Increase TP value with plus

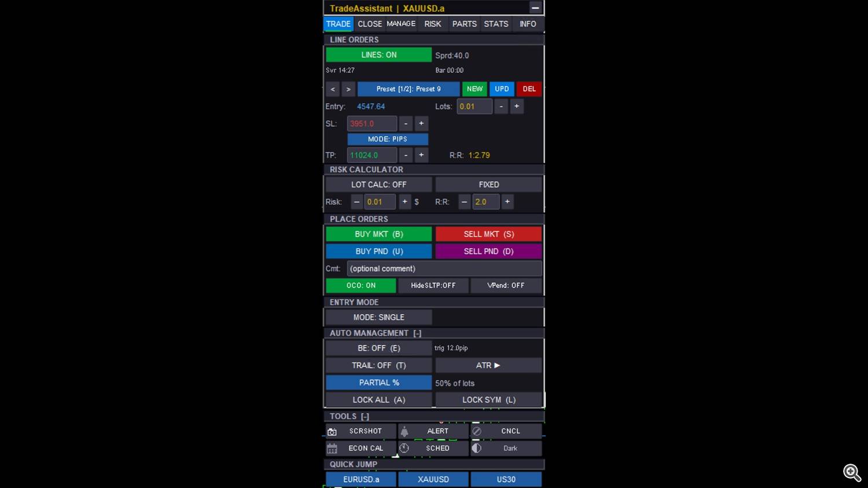tap(421, 155)
